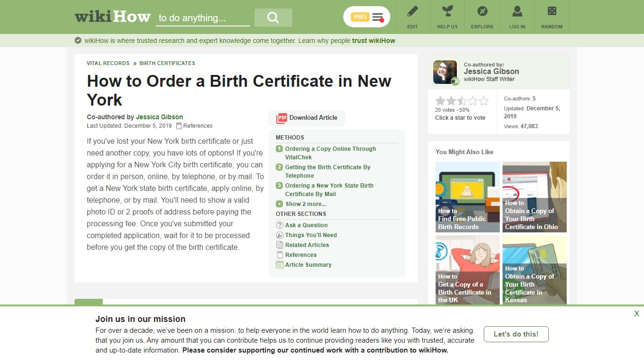Image resolution: width=644 pixels, height=362 pixels.
Task: Click the Ask a Question icon
Action: pyautogui.click(x=280, y=225)
